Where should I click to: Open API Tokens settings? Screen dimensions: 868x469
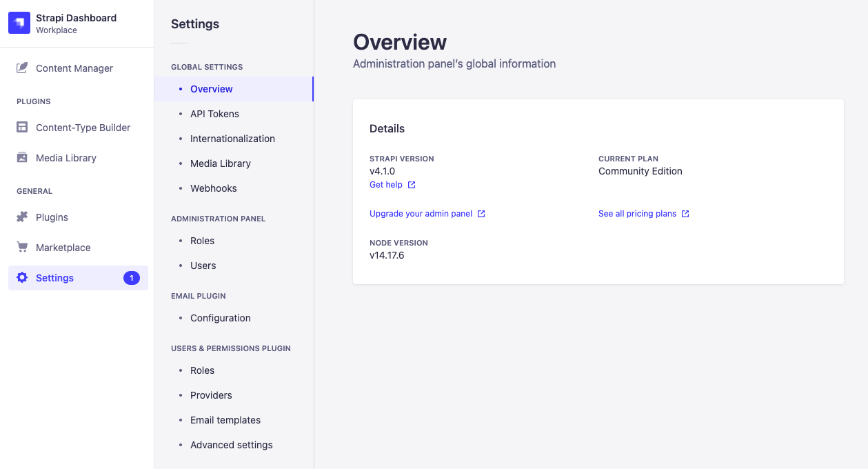click(x=234, y=114)
